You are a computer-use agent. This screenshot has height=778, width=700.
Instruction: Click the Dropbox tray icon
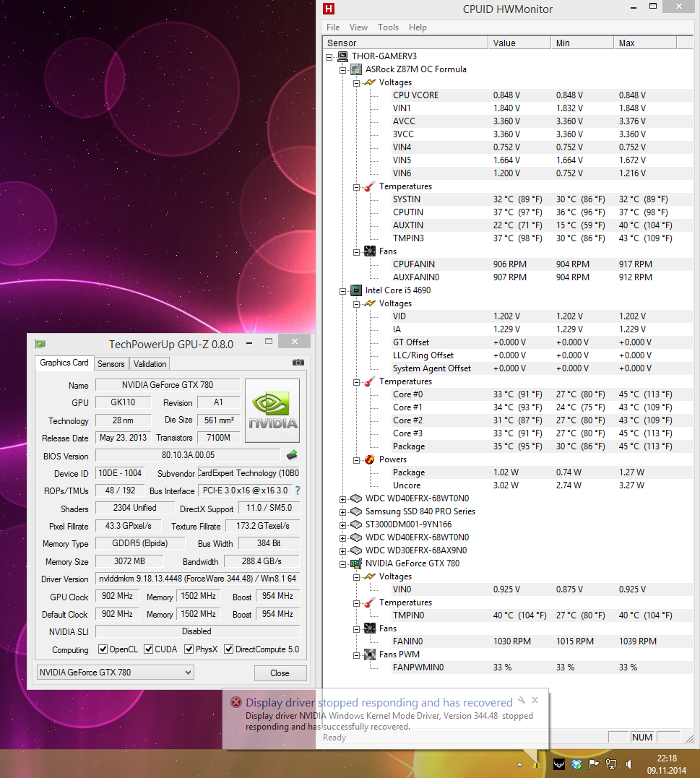point(576,764)
